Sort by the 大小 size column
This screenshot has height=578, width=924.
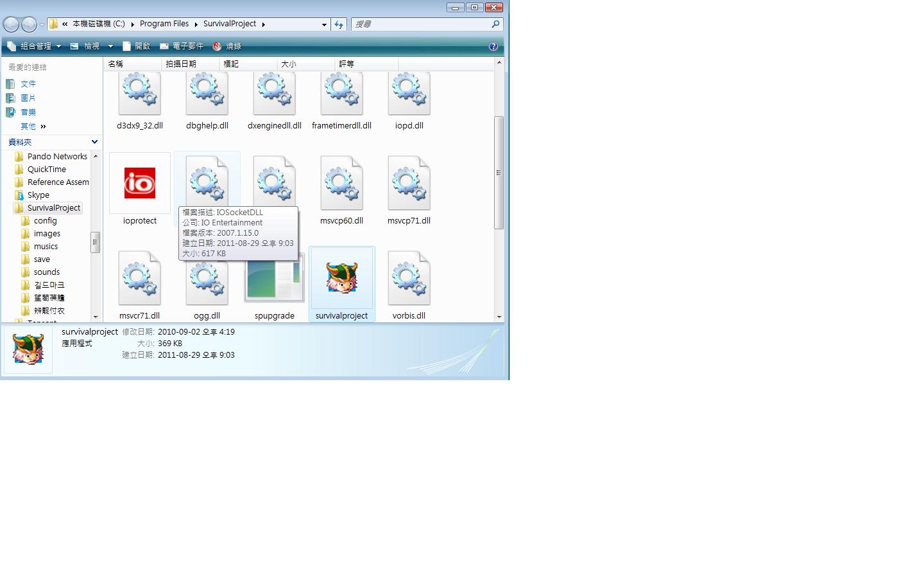[306, 64]
